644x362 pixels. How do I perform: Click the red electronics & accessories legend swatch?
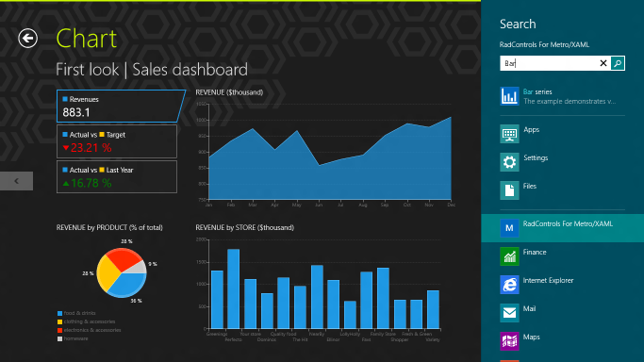pyautogui.click(x=60, y=330)
